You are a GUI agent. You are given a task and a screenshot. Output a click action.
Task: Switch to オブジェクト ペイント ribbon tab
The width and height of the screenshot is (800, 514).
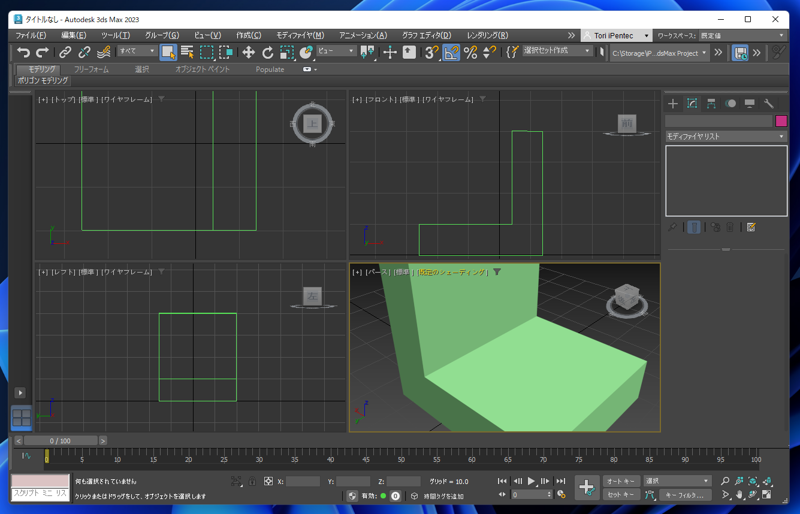click(203, 69)
